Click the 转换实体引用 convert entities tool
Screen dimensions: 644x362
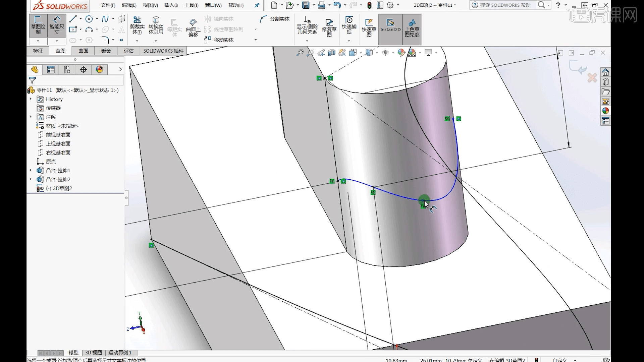click(x=156, y=25)
